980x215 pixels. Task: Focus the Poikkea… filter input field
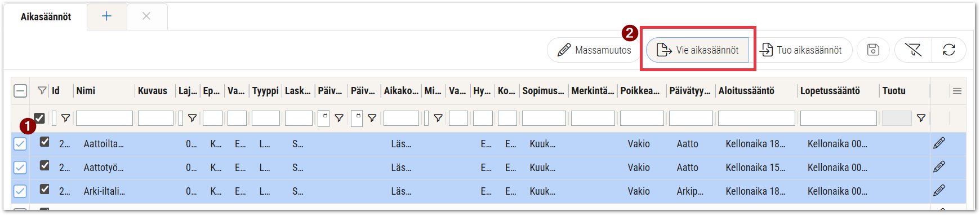click(642, 118)
